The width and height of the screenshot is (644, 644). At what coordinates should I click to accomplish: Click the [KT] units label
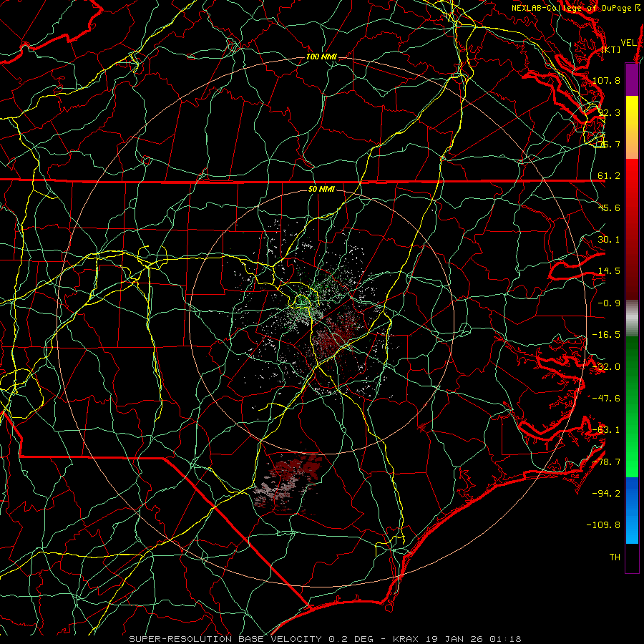(x=611, y=49)
